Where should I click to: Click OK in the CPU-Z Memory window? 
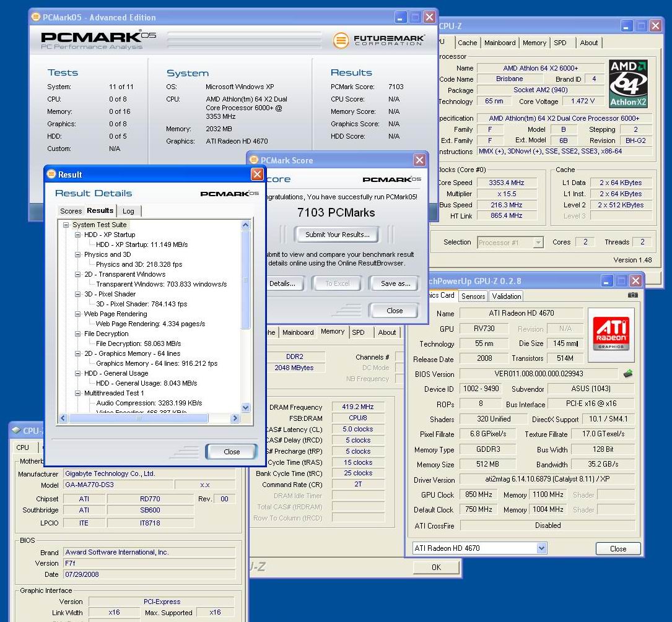pyautogui.click(x=436, y=567)
